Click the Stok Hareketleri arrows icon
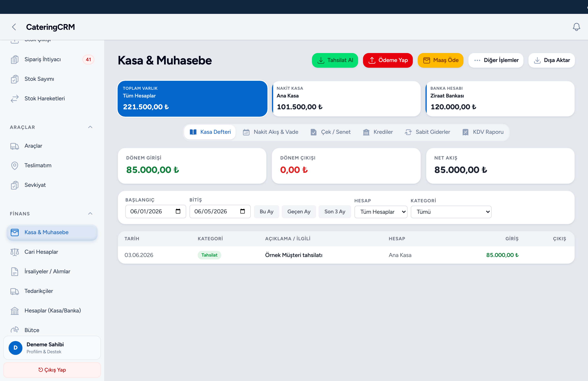The image size is (588, 381). (x=14, y=99)
